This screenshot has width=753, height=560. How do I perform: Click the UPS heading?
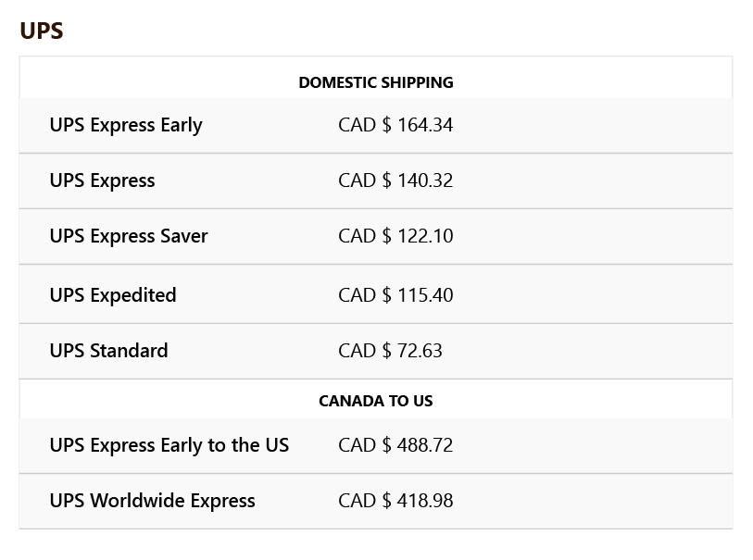click(x=42, y=31)
